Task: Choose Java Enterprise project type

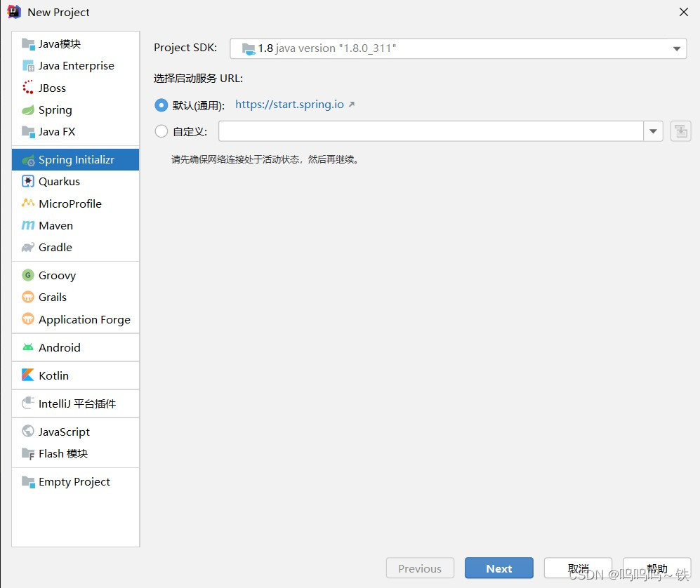Action: [x=75, y=66]
